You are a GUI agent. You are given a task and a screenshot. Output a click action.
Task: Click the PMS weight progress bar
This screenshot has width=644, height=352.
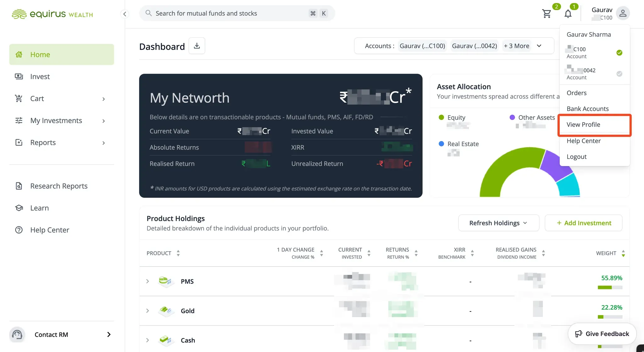coord(610,287)
